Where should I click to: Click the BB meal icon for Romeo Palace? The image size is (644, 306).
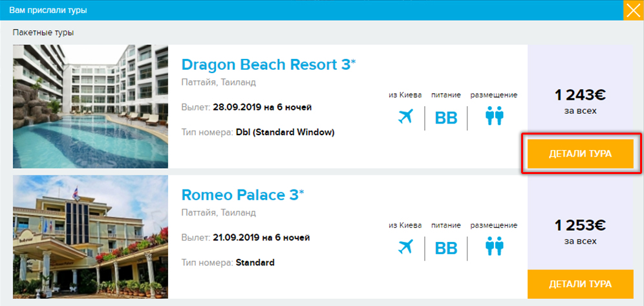coord(445,248)
